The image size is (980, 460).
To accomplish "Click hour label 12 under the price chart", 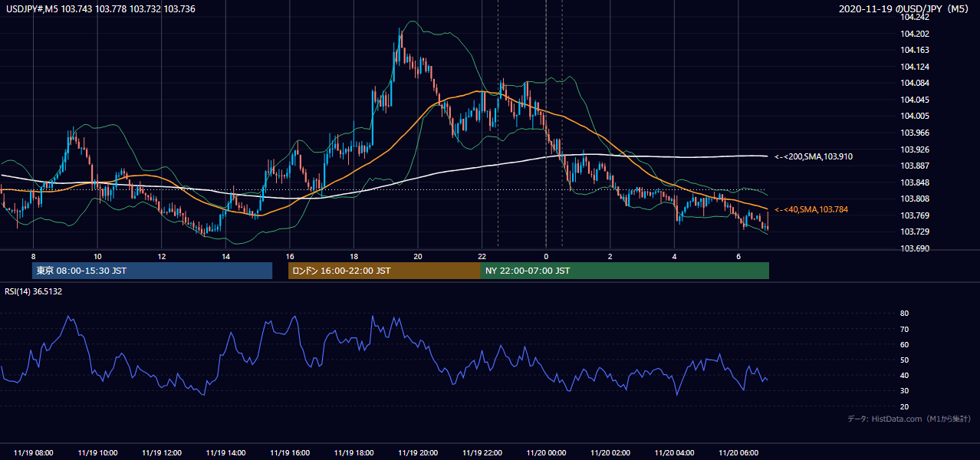I will pos(162,255).
